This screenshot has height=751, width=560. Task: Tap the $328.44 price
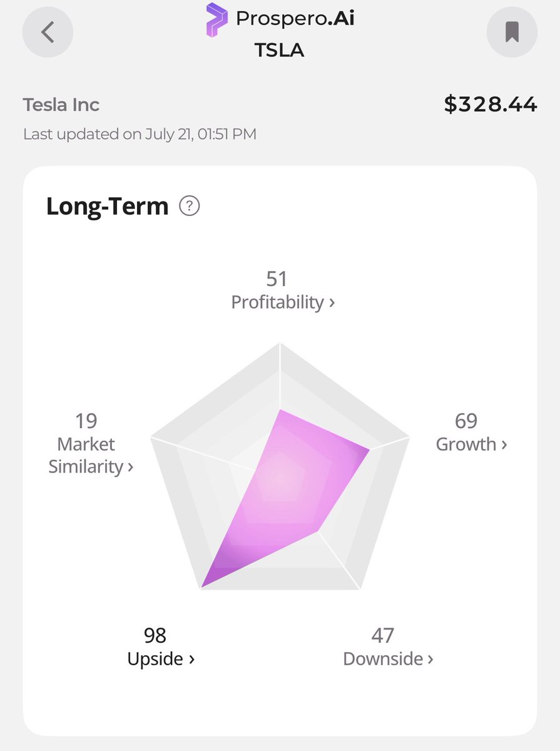pyautogui.click(x=491, y=105)
